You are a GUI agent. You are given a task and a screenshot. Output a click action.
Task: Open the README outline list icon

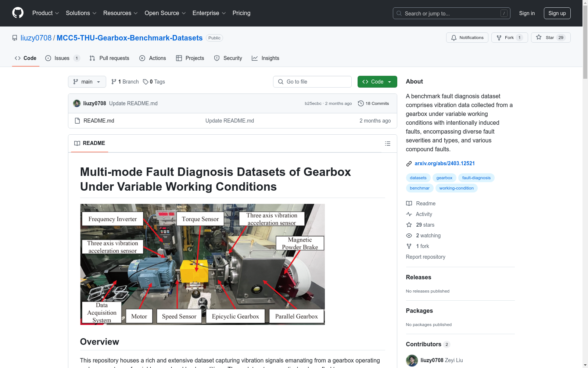click(388, 144)
